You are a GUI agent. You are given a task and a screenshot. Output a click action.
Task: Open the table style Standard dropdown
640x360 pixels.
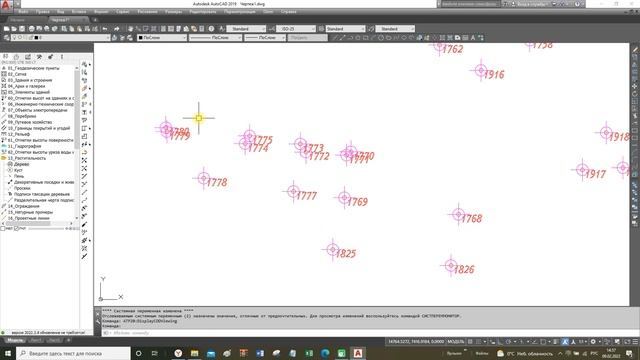tap(345, 29)
